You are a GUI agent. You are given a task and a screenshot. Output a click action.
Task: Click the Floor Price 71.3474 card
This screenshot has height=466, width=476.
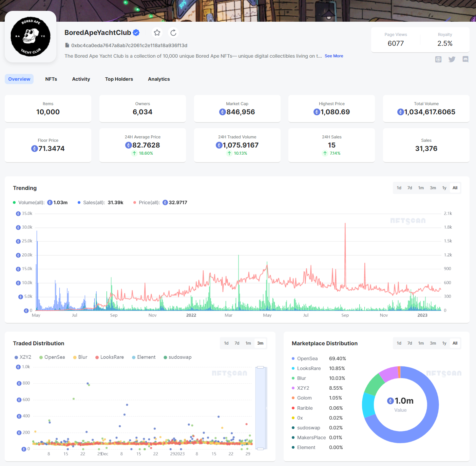48,145
